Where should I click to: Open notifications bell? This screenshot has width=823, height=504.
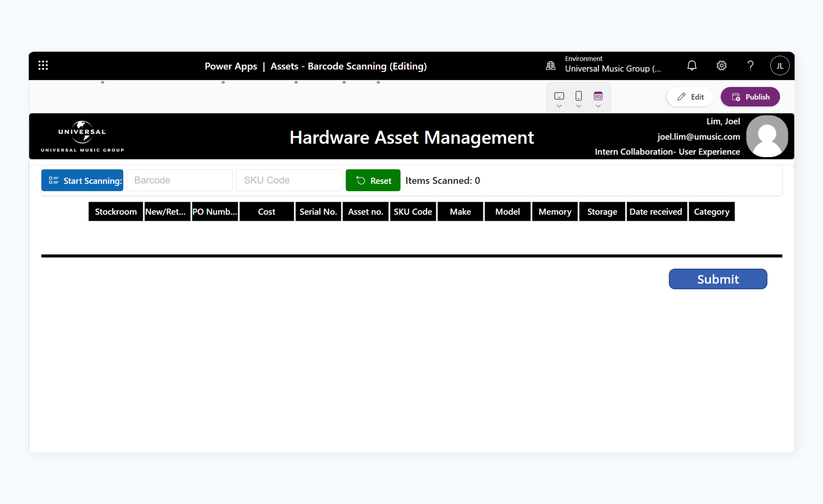692,65
